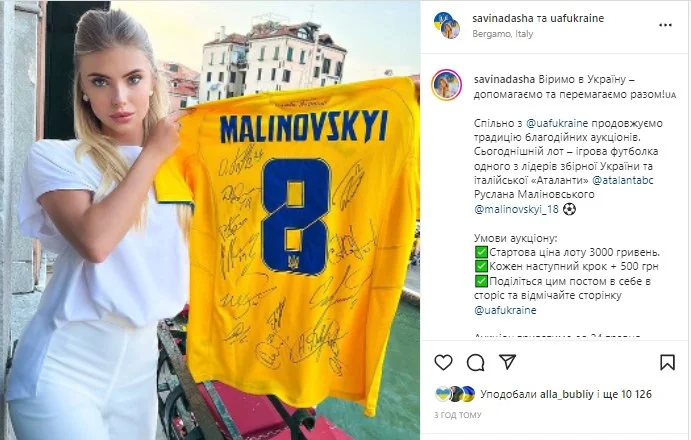Open the @atalantabc mention link
The width and height of the screenshot is (691, 440).
[x=623, y=180]
